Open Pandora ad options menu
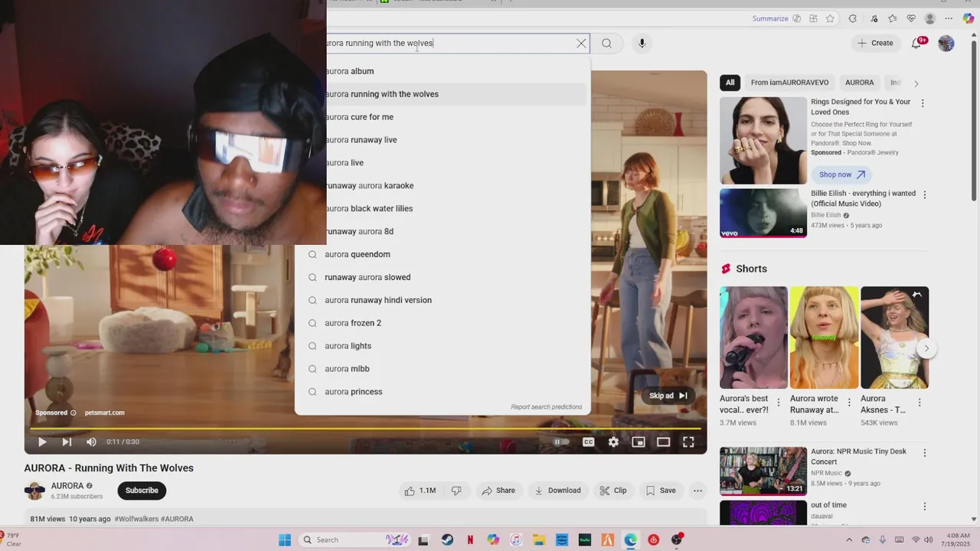Viewport: 980px width, 551px height. coord(923,103)
